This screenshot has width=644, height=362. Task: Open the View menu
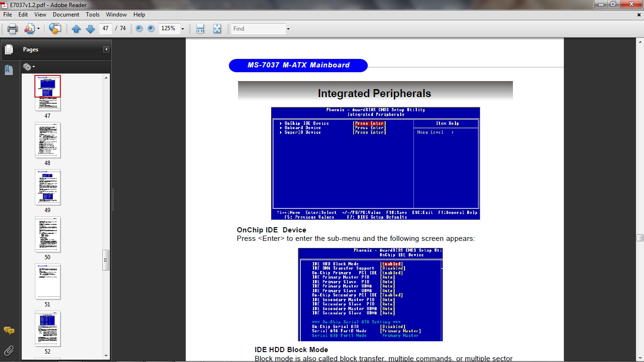(x=40, y=15)
